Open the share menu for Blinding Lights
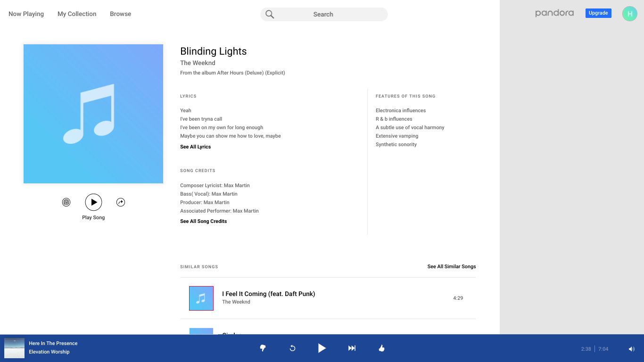 (121, 202)
